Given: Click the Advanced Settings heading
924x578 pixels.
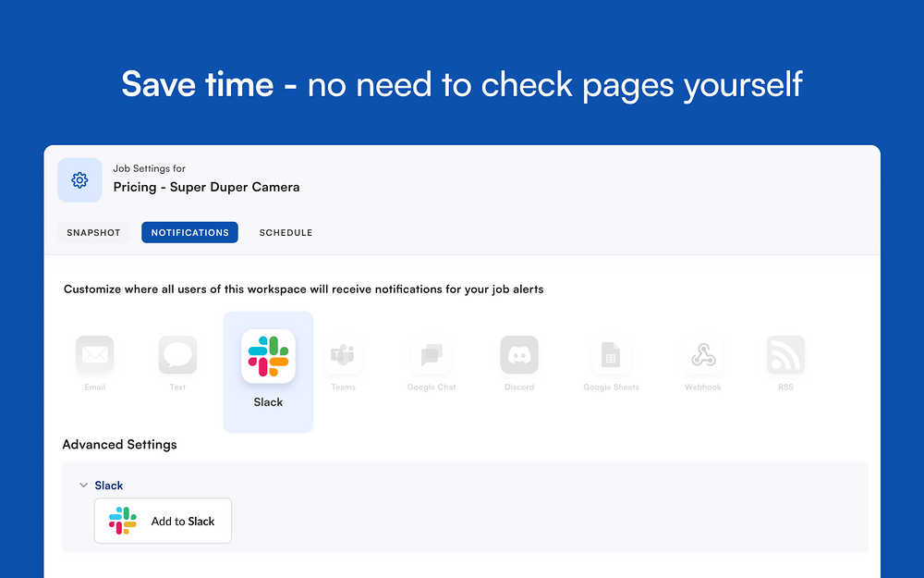Looking at the screenshot, I should pyautogui.click(x=119, y=445).
